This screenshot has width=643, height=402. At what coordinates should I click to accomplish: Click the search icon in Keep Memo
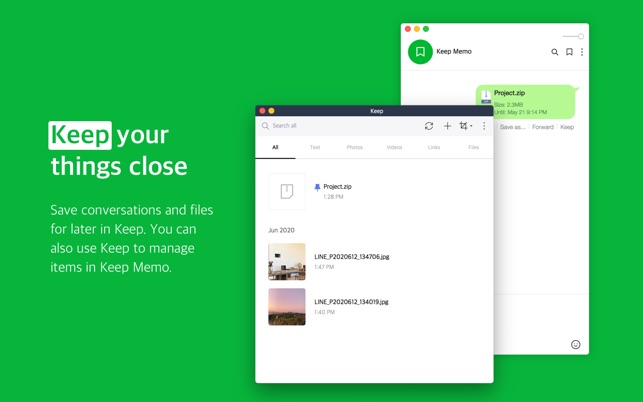[x=555, y=52]
